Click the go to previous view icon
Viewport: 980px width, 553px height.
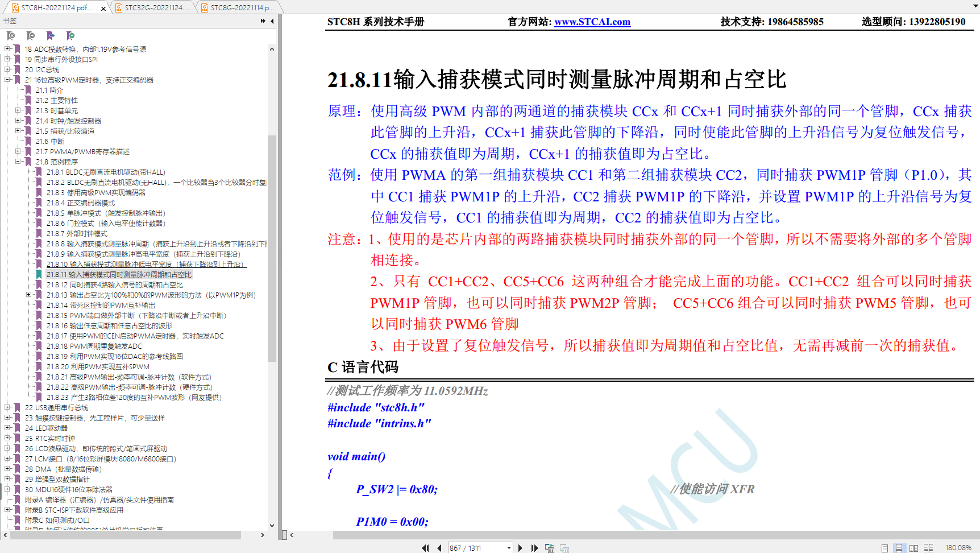550,548
